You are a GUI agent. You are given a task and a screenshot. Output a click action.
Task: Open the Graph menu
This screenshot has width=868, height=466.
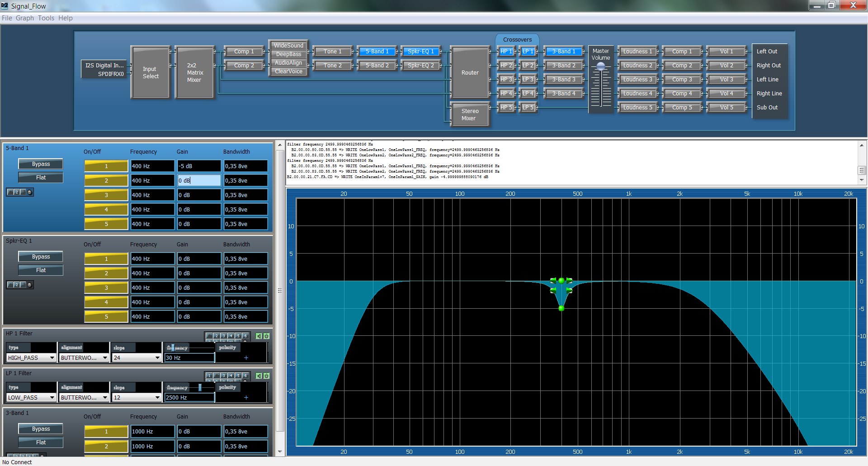(x=25, y=18)
